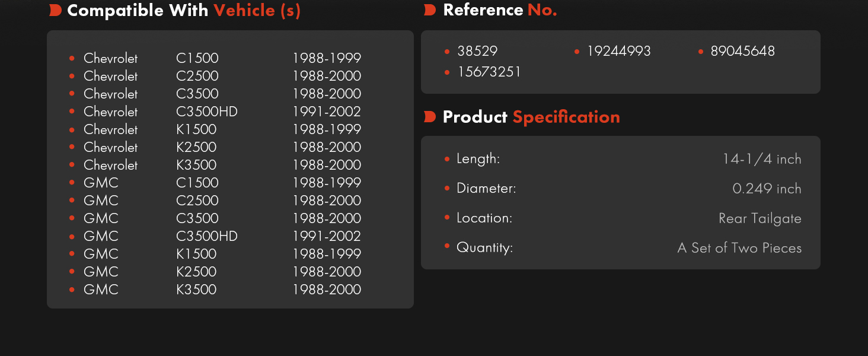Click "GMC" in the GMC C1500 row
This screenshot has height=356, width=868.
click(x=101, y=183)
